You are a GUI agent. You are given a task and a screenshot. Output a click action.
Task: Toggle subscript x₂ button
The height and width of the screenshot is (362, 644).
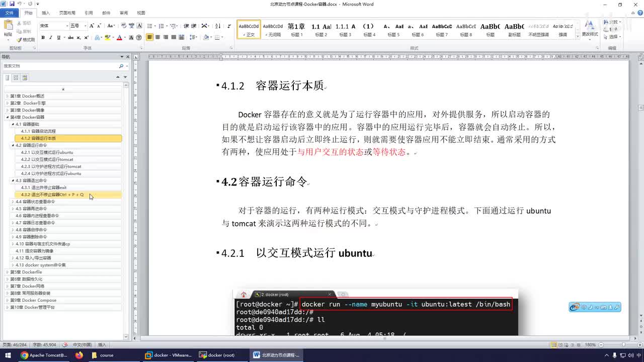pos(78,37)
